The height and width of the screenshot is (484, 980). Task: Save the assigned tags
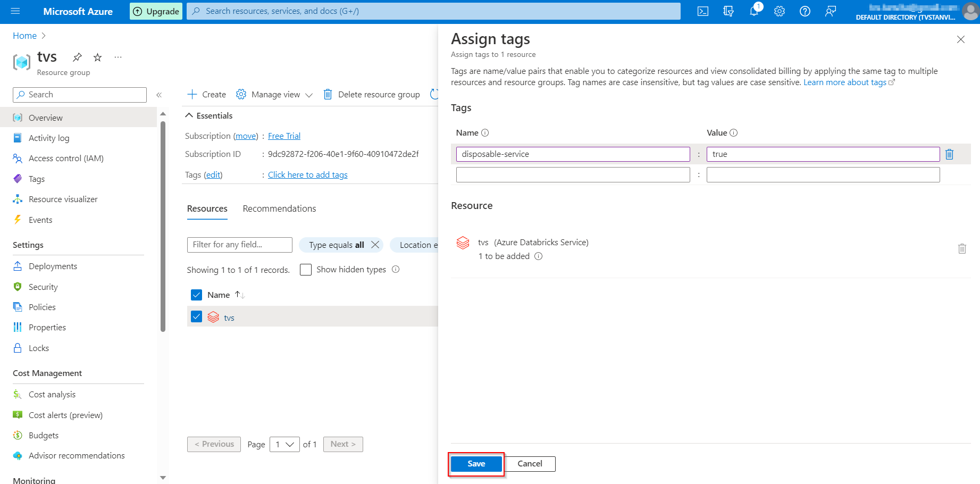476,464
